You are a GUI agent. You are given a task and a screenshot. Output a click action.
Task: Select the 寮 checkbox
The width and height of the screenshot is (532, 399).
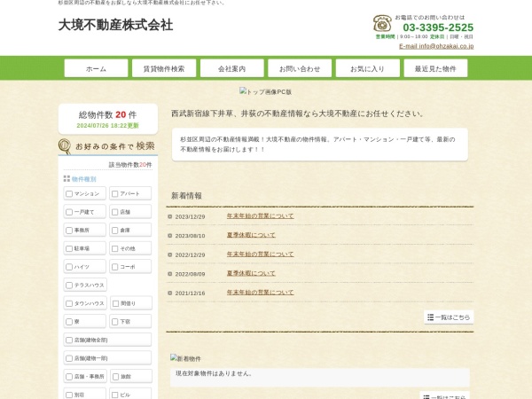[69, 322]
